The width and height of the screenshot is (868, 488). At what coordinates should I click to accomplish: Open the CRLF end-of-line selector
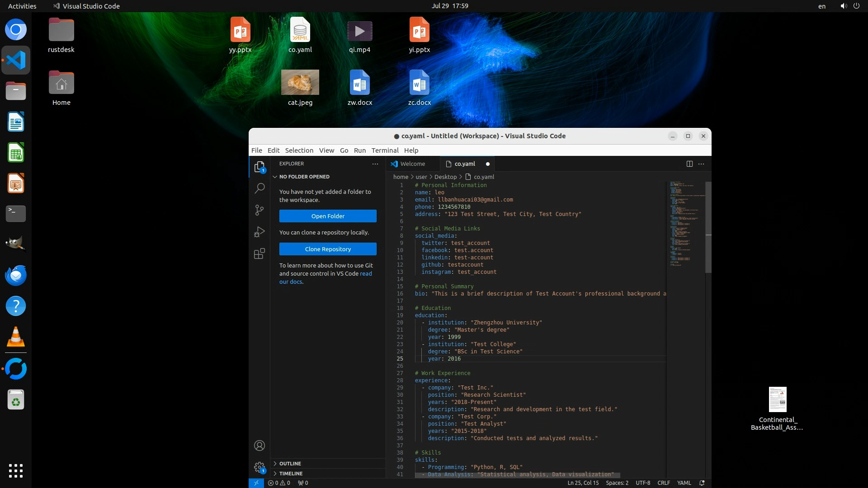coord(663,483)
